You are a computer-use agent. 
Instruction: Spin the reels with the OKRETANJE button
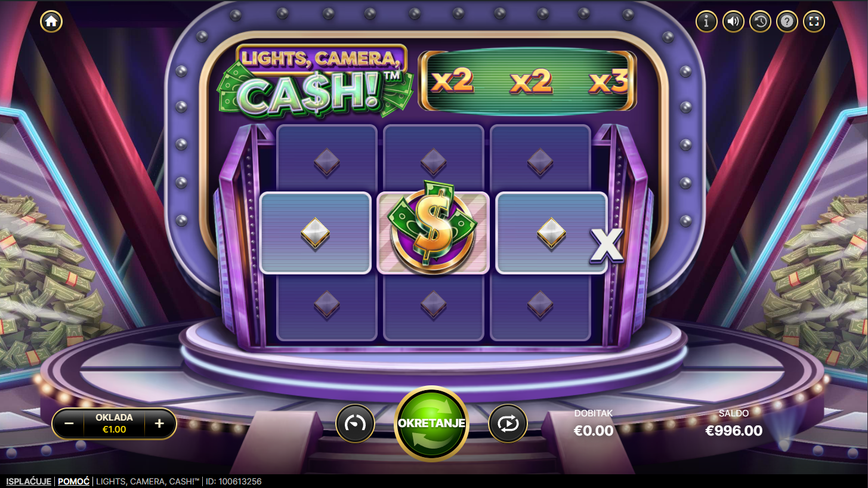point(431,424)
